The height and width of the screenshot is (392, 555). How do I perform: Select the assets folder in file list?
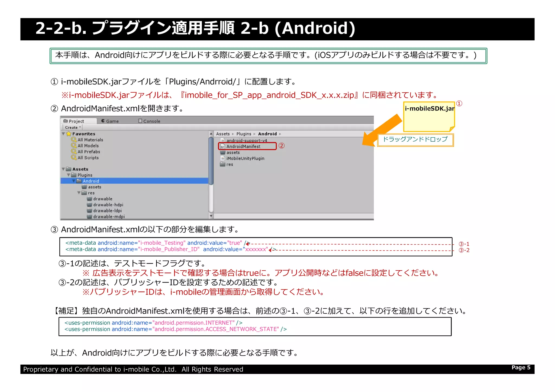[x=233, y=153]
